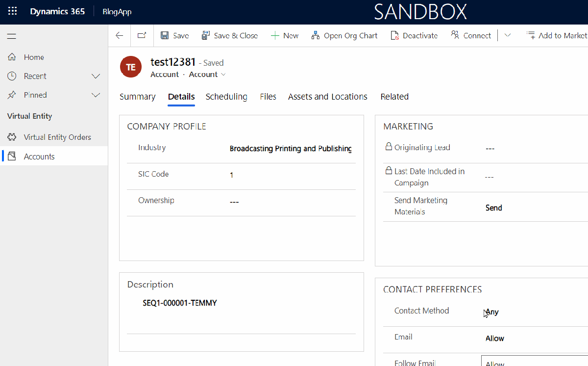Deactivate this account
The image size is (588, 366).
[414, 35]
